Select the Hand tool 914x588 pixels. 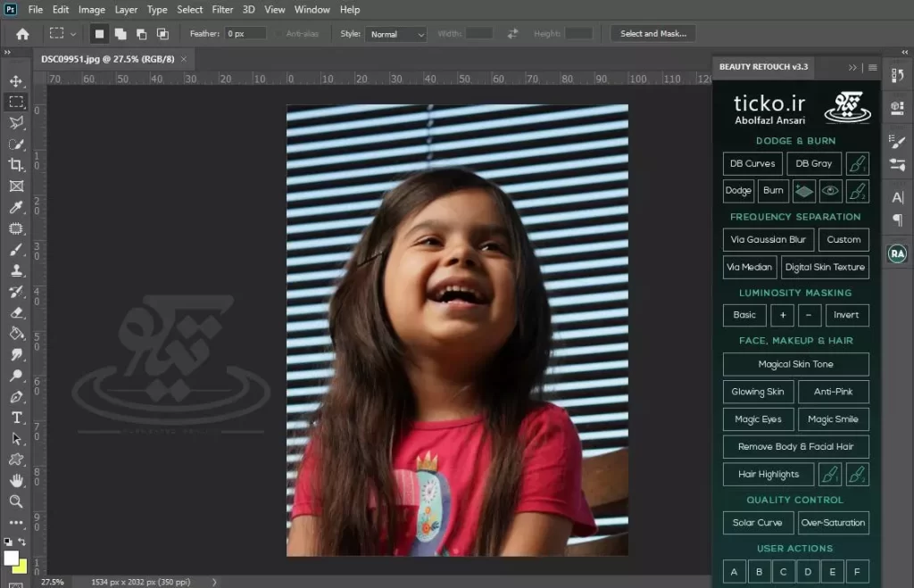click(15, 482)
